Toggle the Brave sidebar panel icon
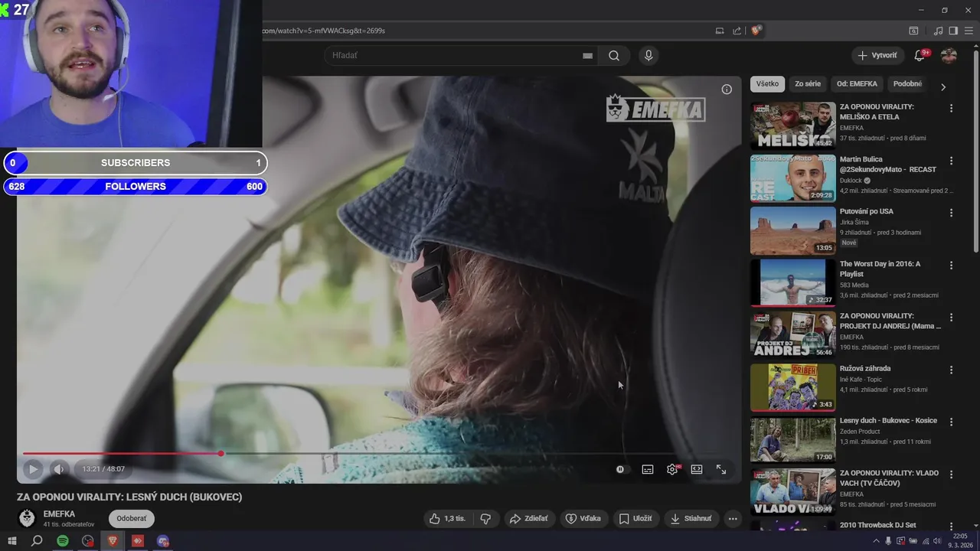Screen dimensions: 980x551 pos(953,31)
